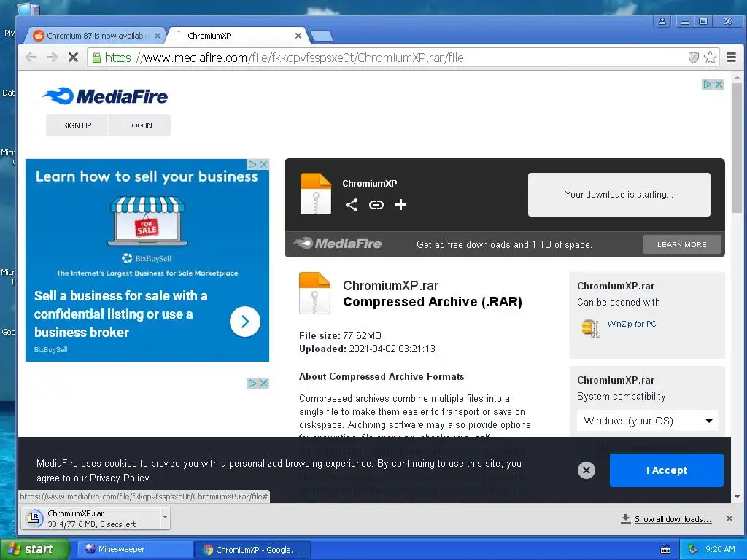The image size is (747, 560).
Task: Open the browser hamburger menu
Action: click(x=731, y=58)
